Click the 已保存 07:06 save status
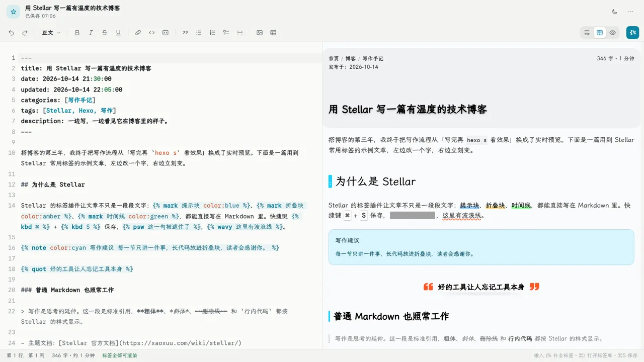644x362 pixels. point(40,16)
